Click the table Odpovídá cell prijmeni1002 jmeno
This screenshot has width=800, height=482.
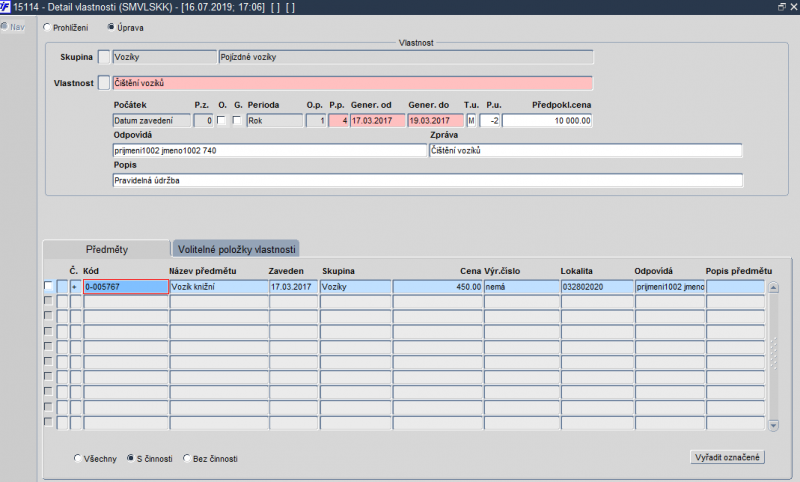point(670,287)
